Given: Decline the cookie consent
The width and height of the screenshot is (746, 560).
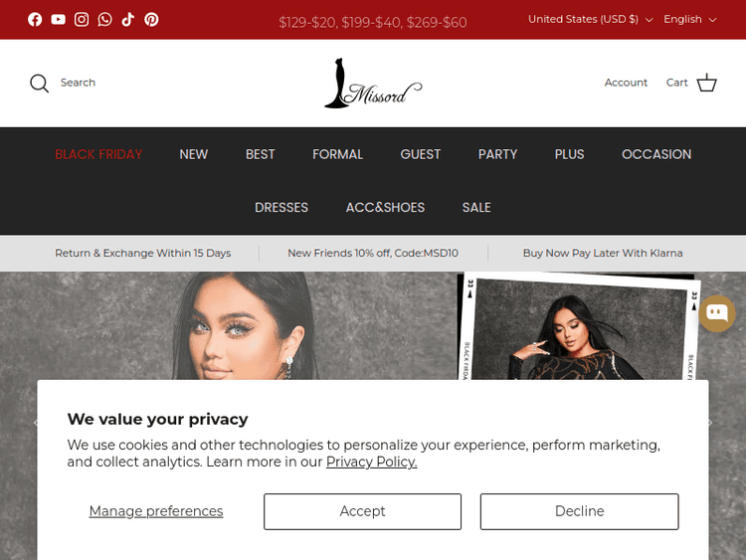Looking at the screenshot, I should (580, 511).
